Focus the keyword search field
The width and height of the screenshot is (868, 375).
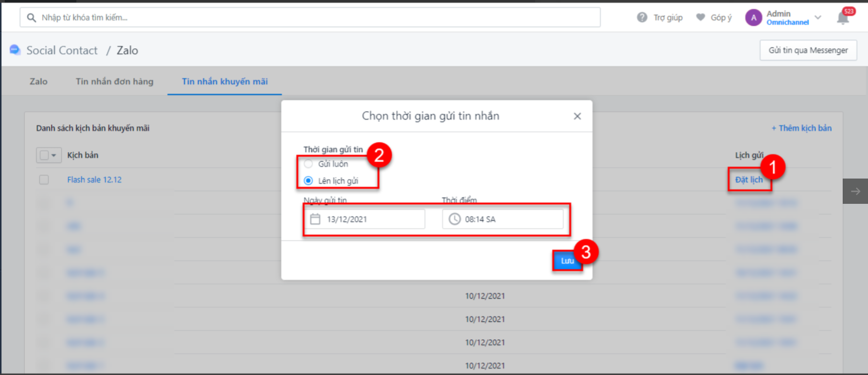click(310, 17)
